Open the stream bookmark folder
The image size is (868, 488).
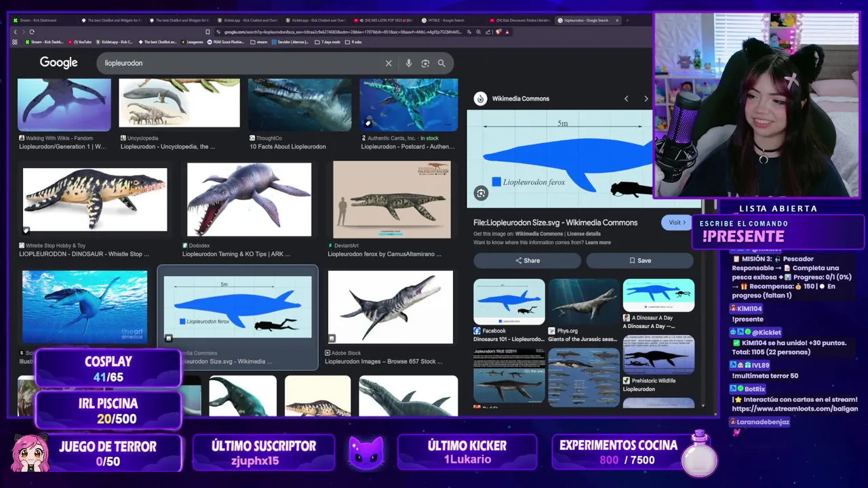[259, 42]
